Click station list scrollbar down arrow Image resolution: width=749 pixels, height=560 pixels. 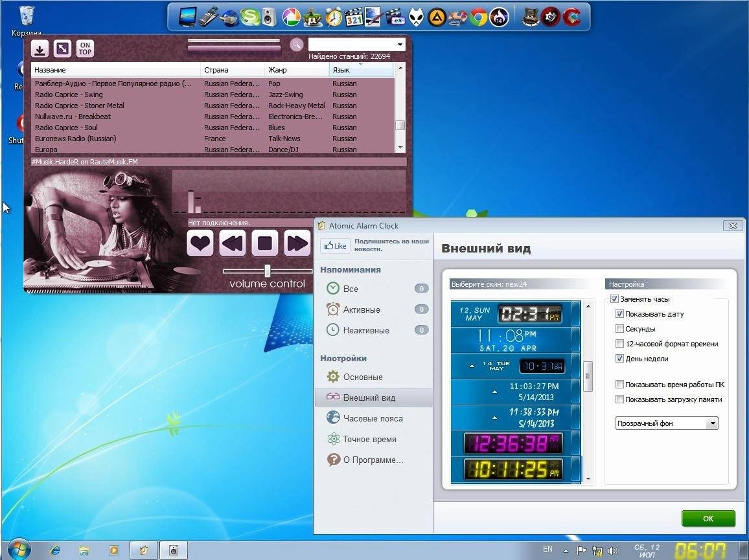pyautogui.click(x=400, y=148)
